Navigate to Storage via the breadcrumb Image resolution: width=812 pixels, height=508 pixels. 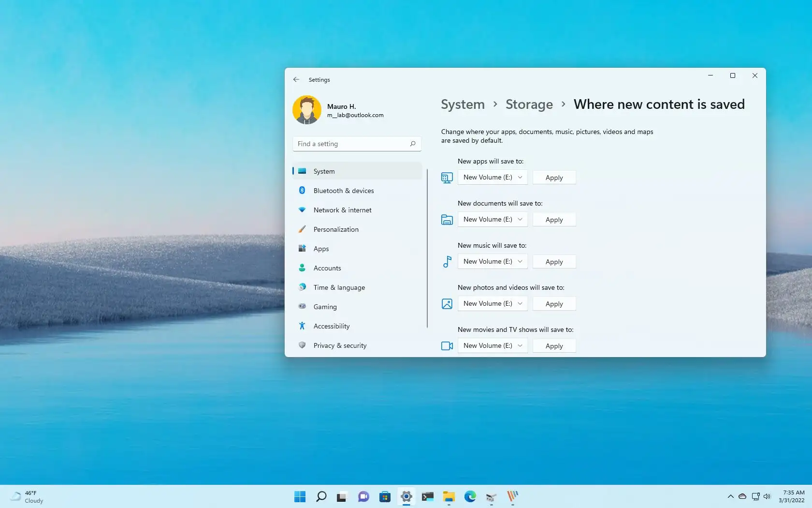529,104
